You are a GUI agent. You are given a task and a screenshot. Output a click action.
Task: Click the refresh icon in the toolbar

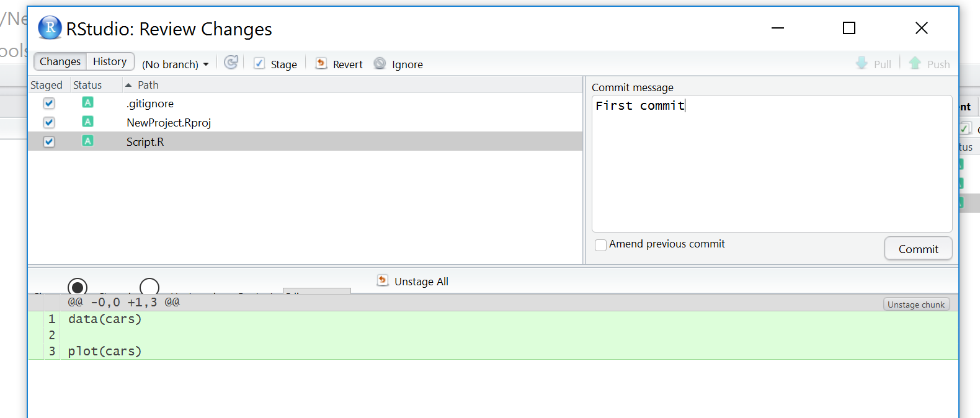[231, 63]
